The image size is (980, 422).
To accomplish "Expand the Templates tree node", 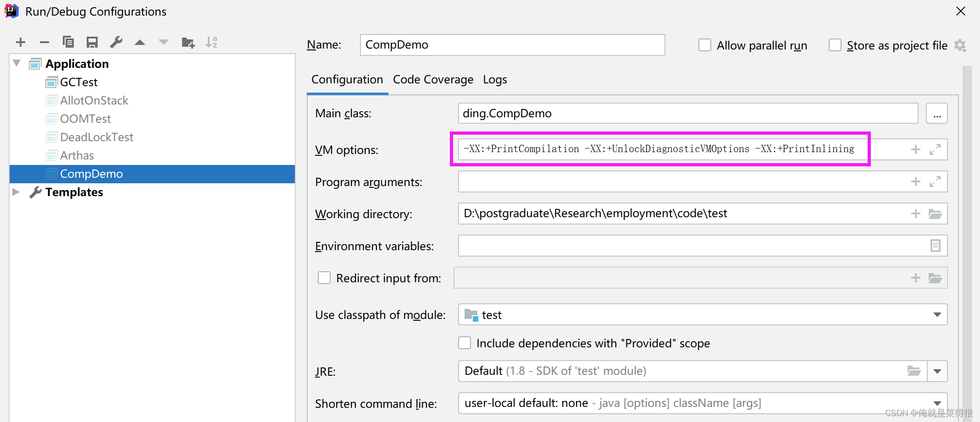I will [16, 192].
